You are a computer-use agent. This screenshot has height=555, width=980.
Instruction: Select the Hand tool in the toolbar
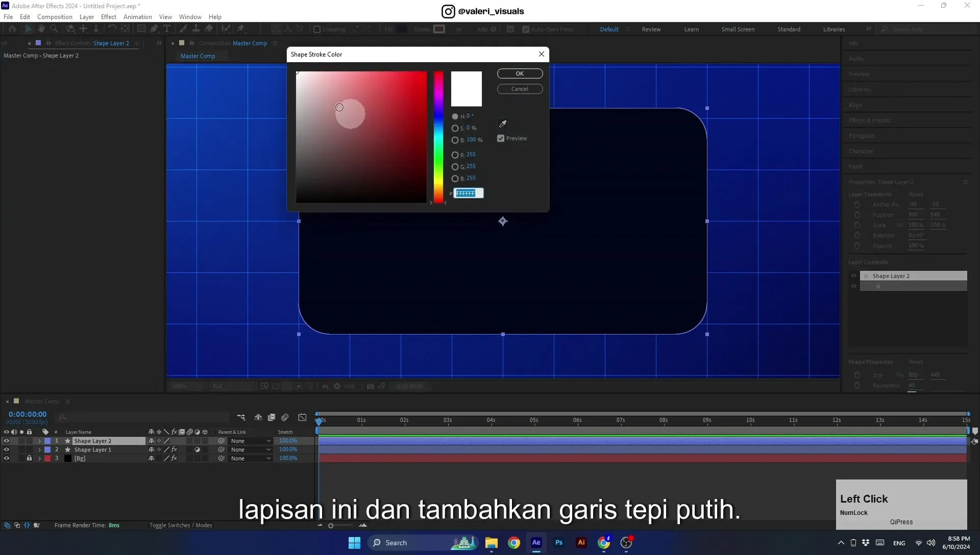click(x=41, y=29)
